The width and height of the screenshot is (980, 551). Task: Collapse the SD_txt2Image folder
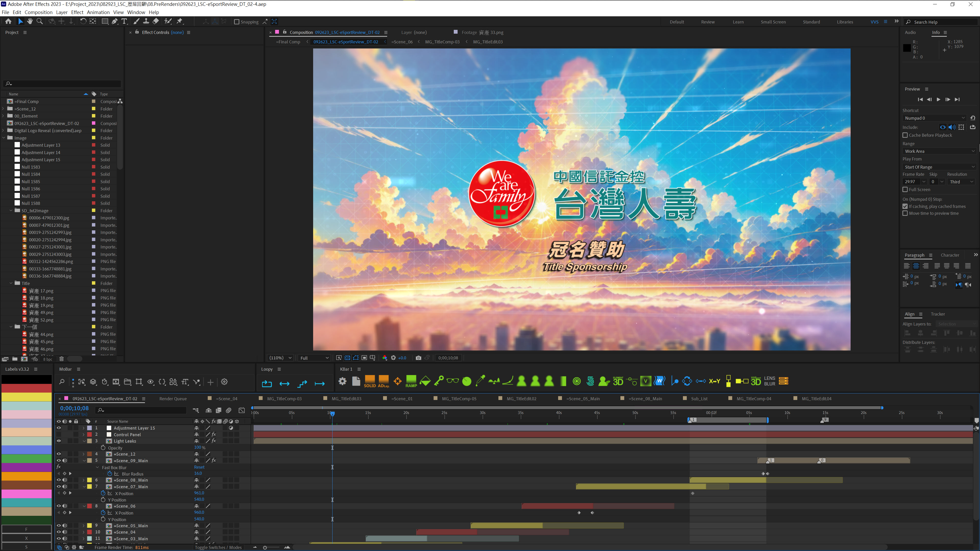[11, 211]
